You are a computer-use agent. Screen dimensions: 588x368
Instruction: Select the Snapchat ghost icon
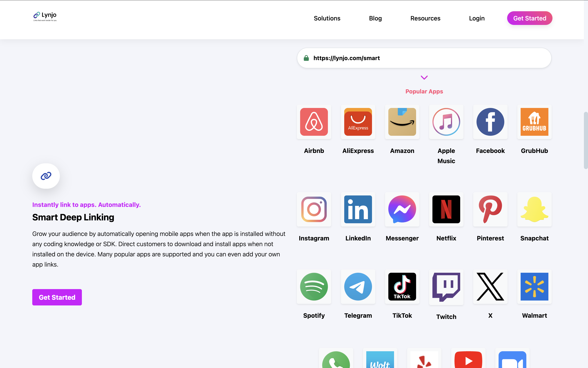coord(535,209)
